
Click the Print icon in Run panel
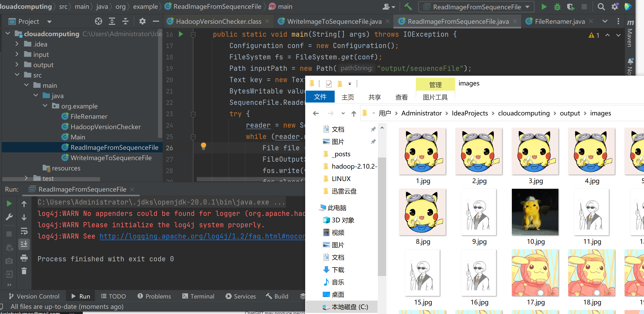[24, 258]
